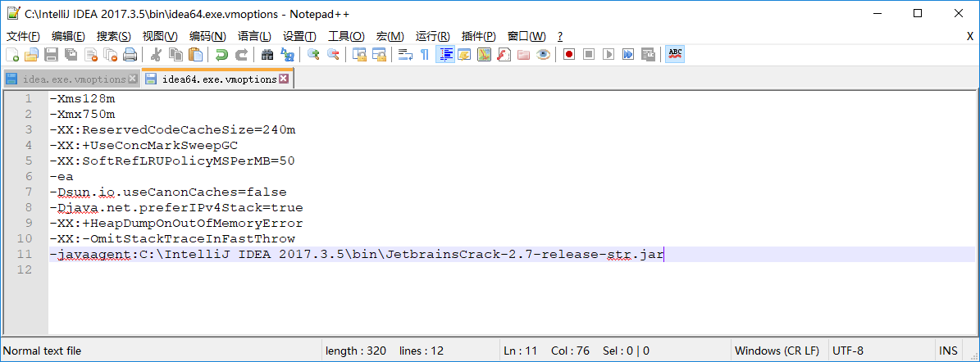Open the Function List panel icon
Image resolution: width=980 pixels, height=362 pixels.
tap(504, 54)
